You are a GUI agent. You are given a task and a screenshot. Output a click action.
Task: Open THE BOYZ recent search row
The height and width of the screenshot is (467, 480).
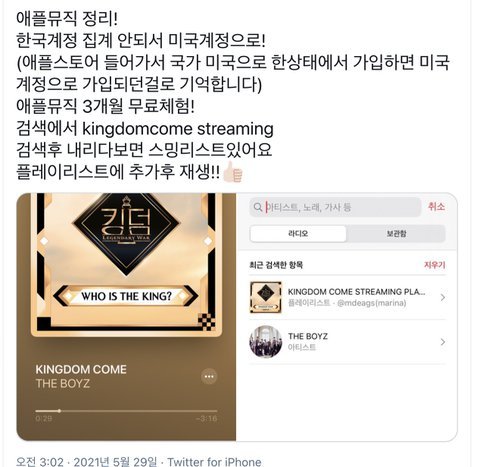[347, 342]
